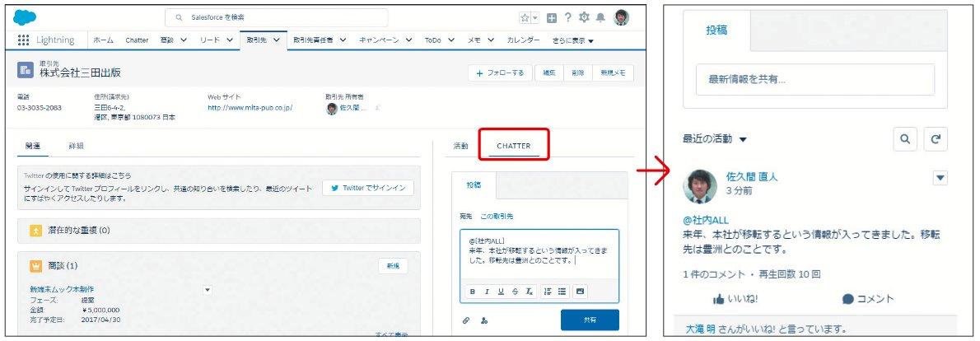Image resolution: width=980 pixels, height=341 pixels.
Task: Go to the Chatter navigation tab
Action: pyautogui.click(x=137, y=40)
